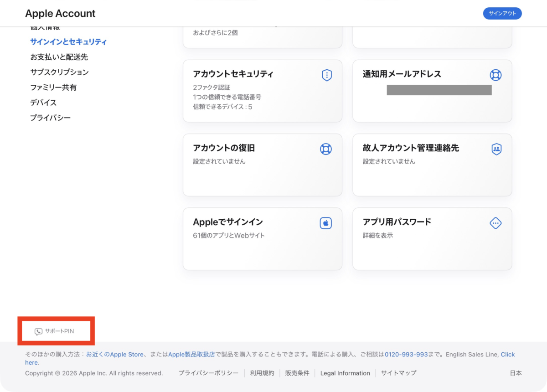Viewport: 547px width, 392px height.
Task: Open the 故人アカウント管理連絡先 card
Action: [x=432, y=165]
